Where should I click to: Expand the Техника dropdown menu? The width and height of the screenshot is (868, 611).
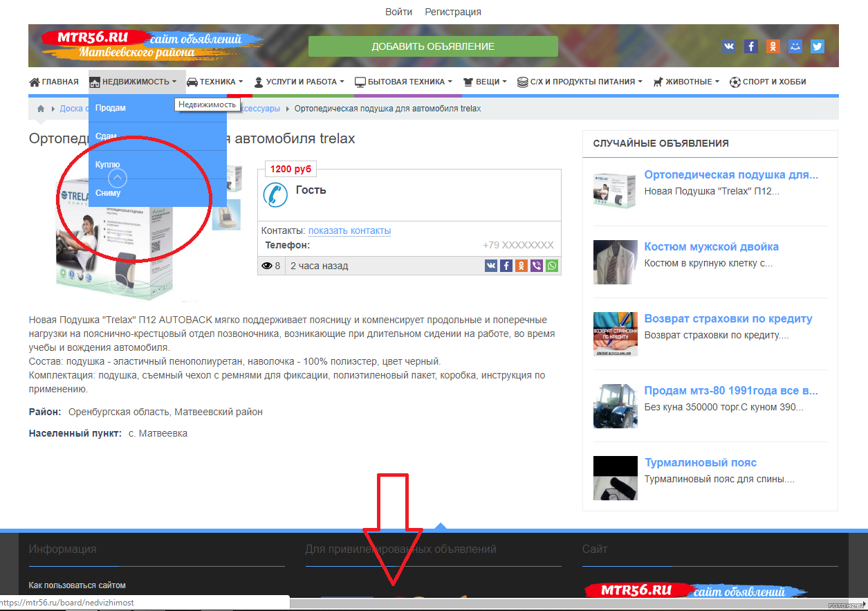215,82
